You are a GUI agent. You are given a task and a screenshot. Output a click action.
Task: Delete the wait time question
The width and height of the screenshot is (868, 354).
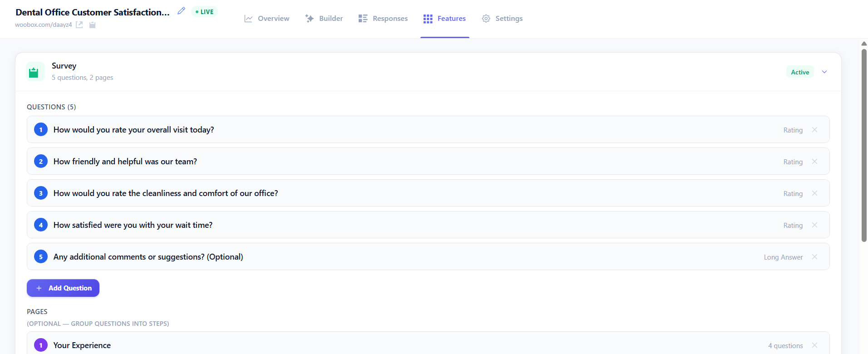pyautogui.click(x=814, y=225)
